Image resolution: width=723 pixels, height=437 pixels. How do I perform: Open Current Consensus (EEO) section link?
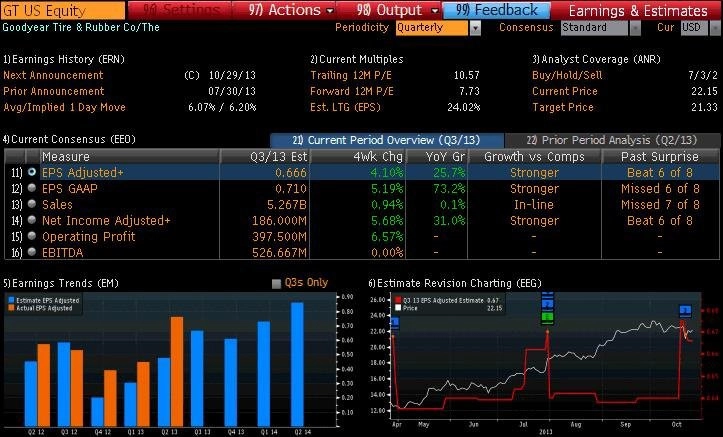tap(69, 139)
